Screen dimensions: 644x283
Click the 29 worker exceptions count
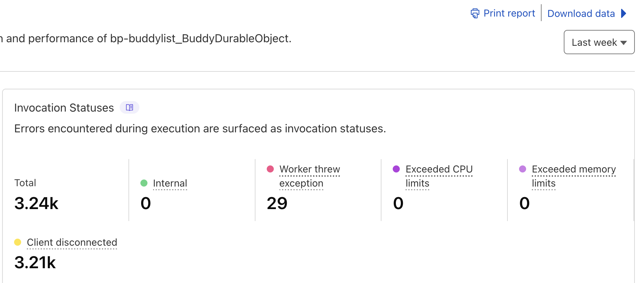[277, 203]
